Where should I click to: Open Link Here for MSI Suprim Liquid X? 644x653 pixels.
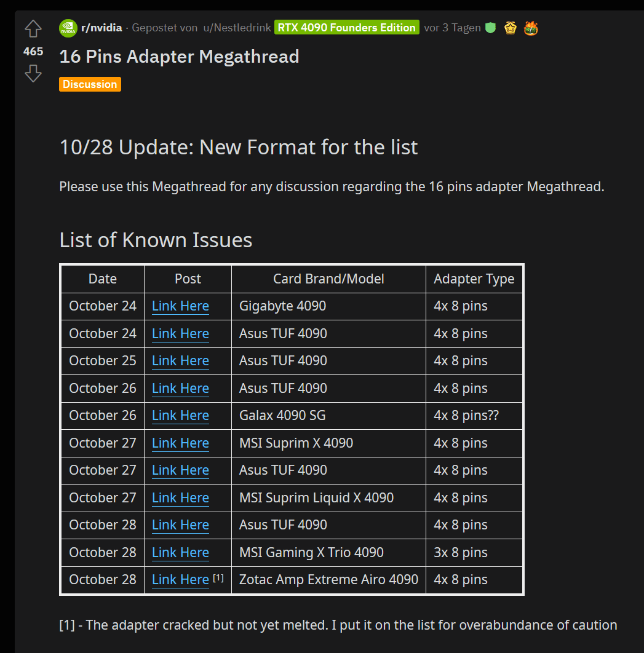[x=180, y=497]
